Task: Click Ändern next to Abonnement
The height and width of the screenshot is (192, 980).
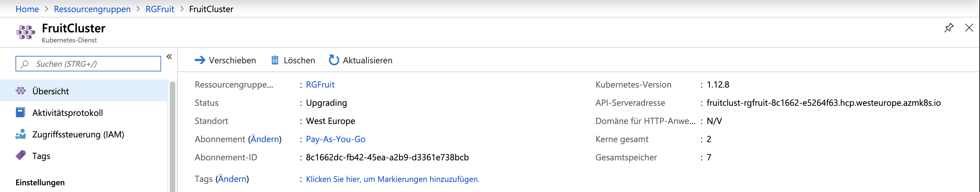Action: [265, 139]
